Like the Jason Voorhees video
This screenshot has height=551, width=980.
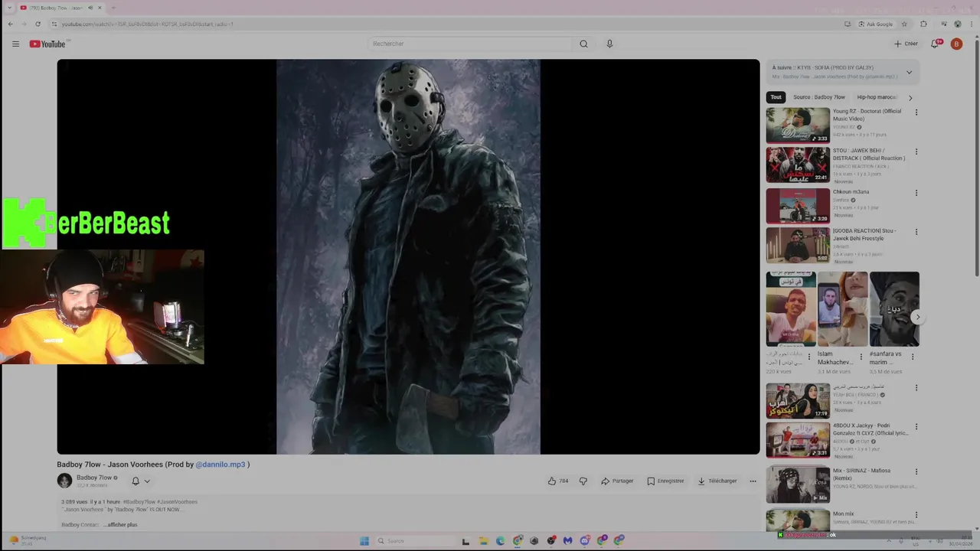558,481
